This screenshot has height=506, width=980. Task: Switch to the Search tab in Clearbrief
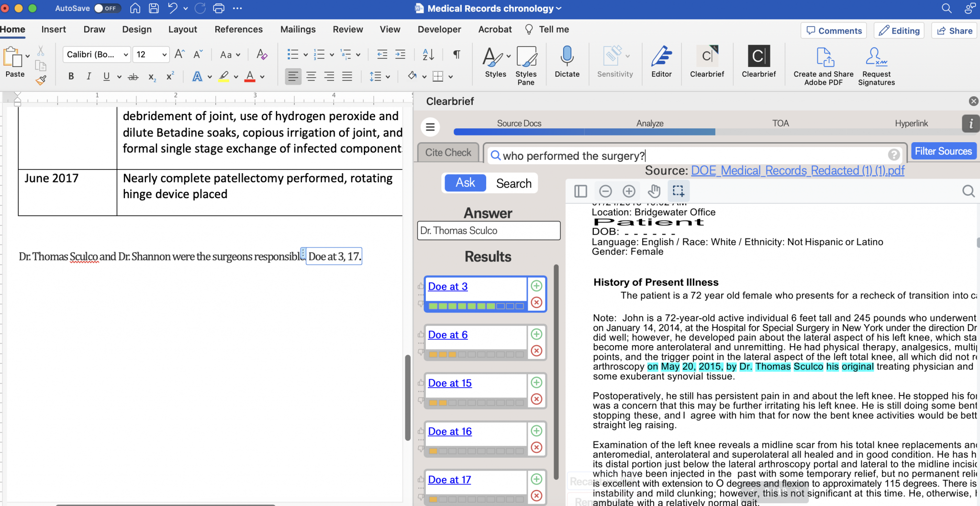[513, 183]
